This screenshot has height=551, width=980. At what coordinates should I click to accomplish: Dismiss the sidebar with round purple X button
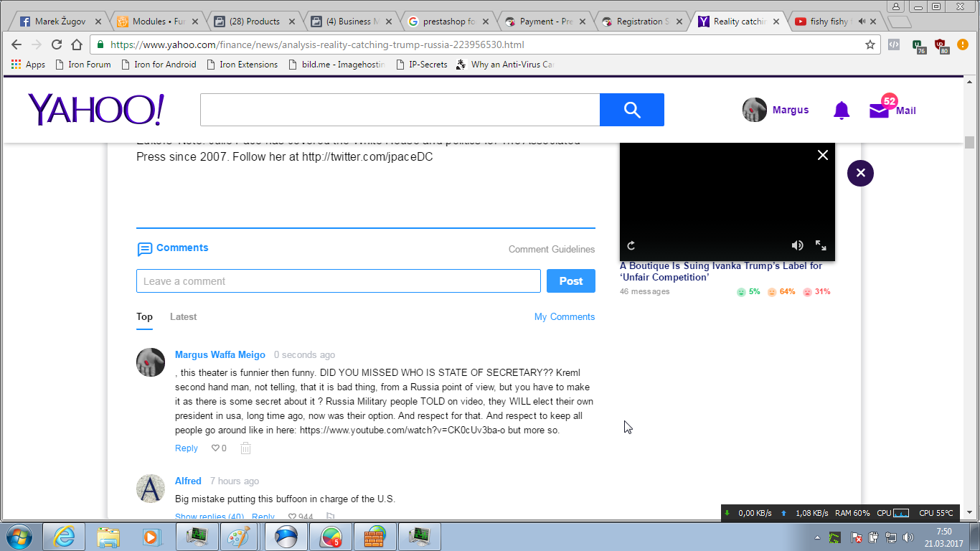tap(860, 173)
